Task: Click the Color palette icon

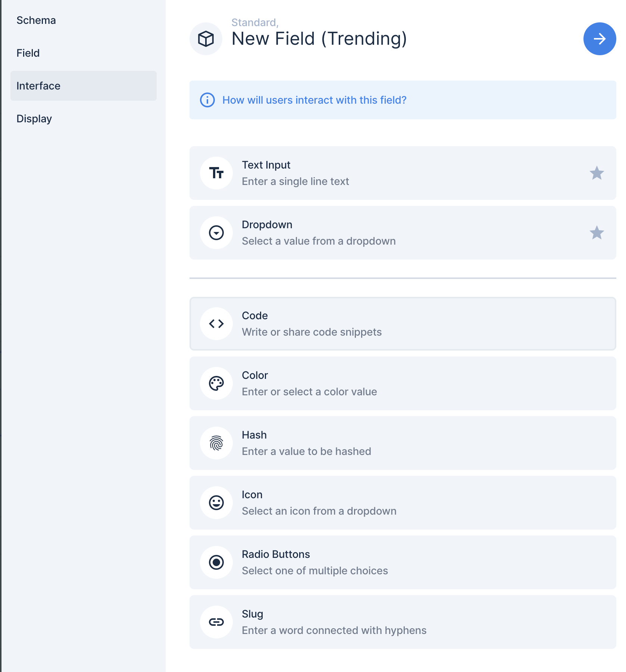Action: [216, 383]
